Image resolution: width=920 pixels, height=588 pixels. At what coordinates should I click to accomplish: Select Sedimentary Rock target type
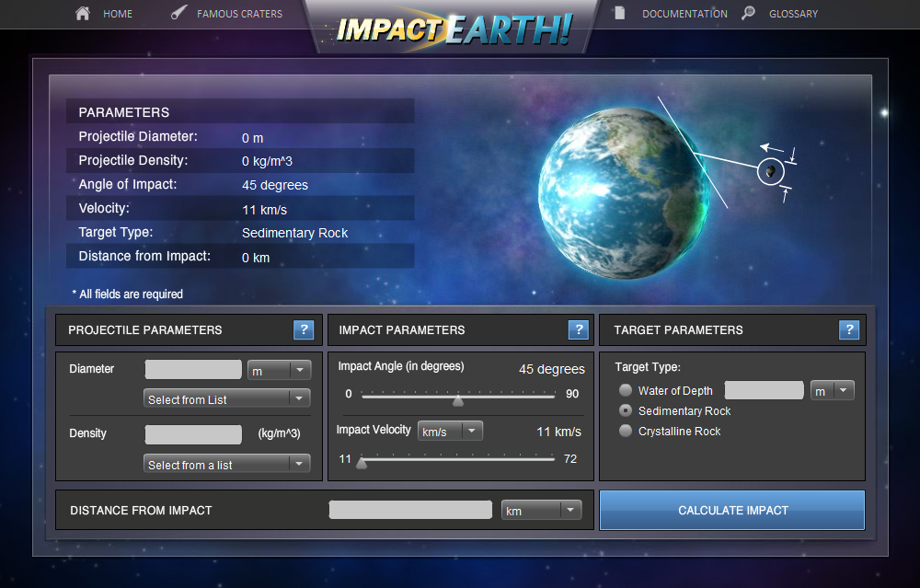click(x=626, y=410)
